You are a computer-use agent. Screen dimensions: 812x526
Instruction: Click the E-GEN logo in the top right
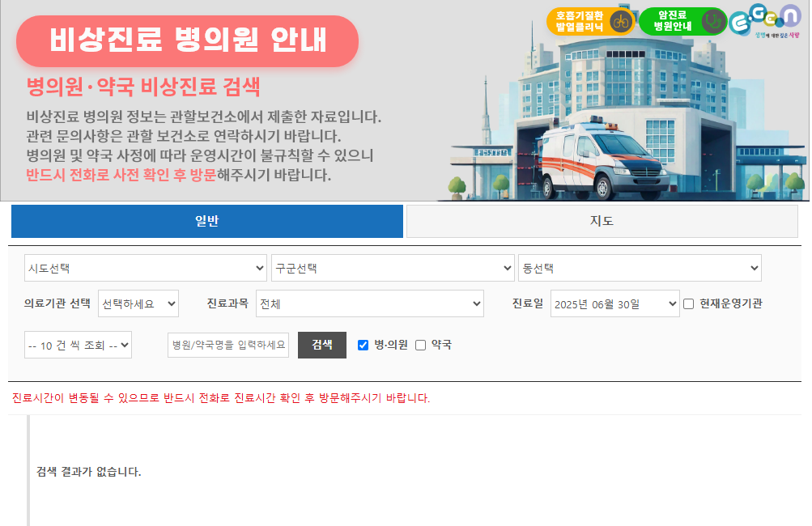(x=765, y=19)
